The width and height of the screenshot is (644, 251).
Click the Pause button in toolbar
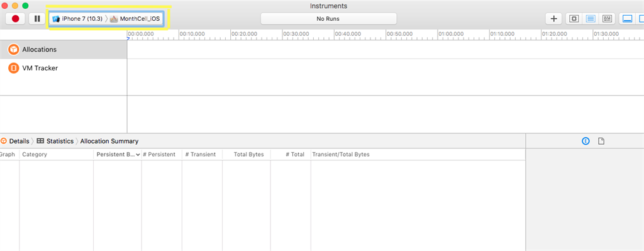pyautogui.click(x=37, y=18)
